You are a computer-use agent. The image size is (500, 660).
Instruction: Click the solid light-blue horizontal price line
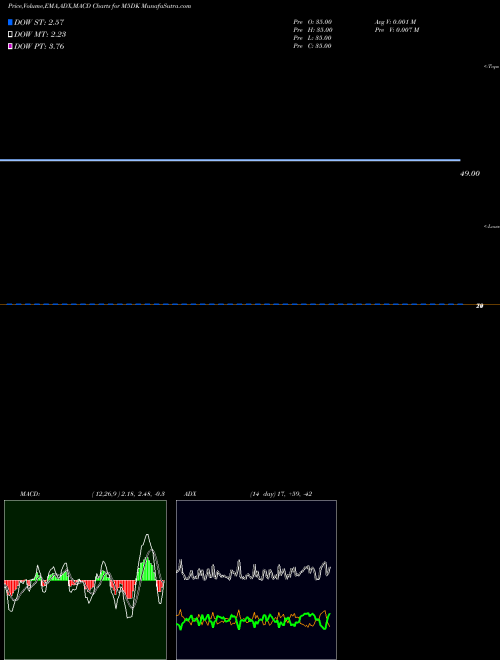pos(230,160)
